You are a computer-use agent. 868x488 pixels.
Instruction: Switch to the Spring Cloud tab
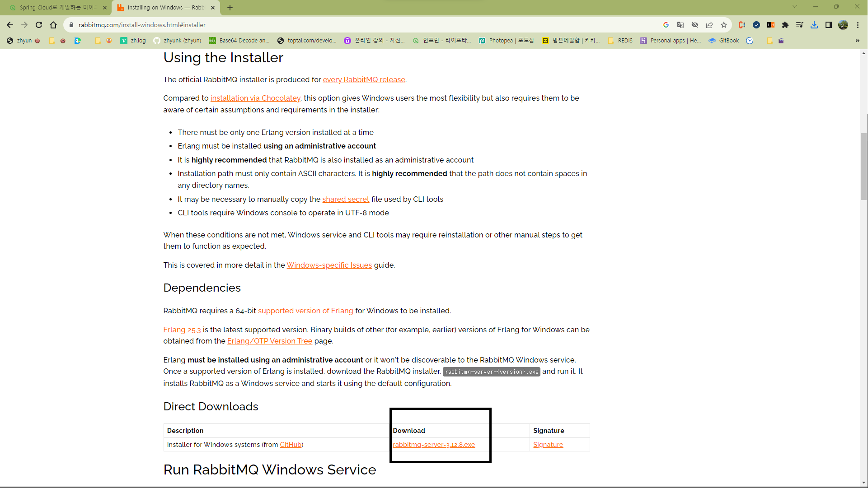click(x=58, y=8)
